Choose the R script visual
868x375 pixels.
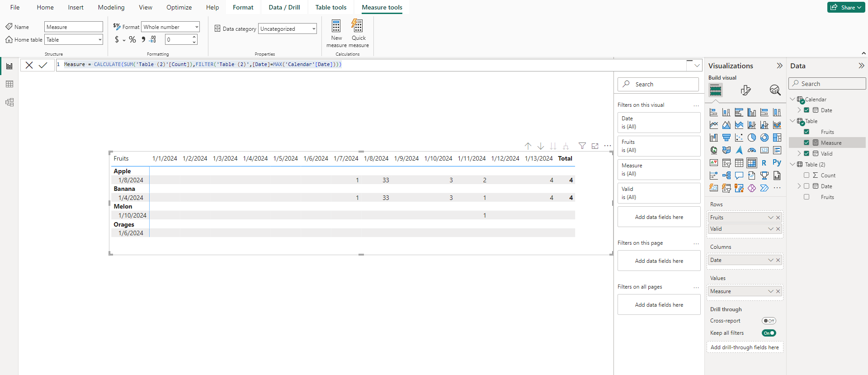(764, 163)
